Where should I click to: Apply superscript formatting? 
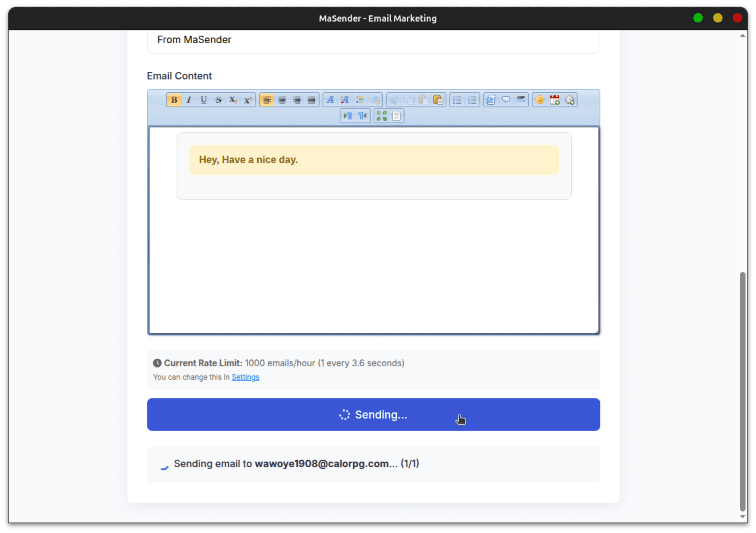(x=248, y=100)
